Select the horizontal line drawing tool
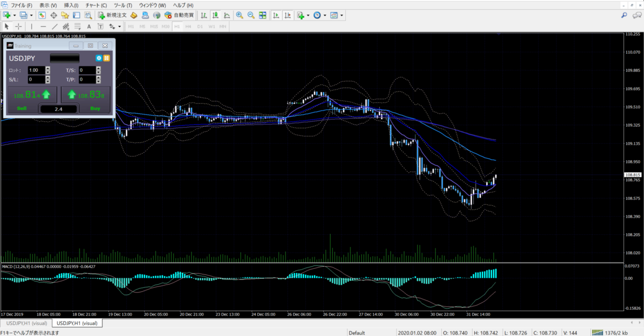The width and height of the screenshot is (644, 336). pos(43,26)
